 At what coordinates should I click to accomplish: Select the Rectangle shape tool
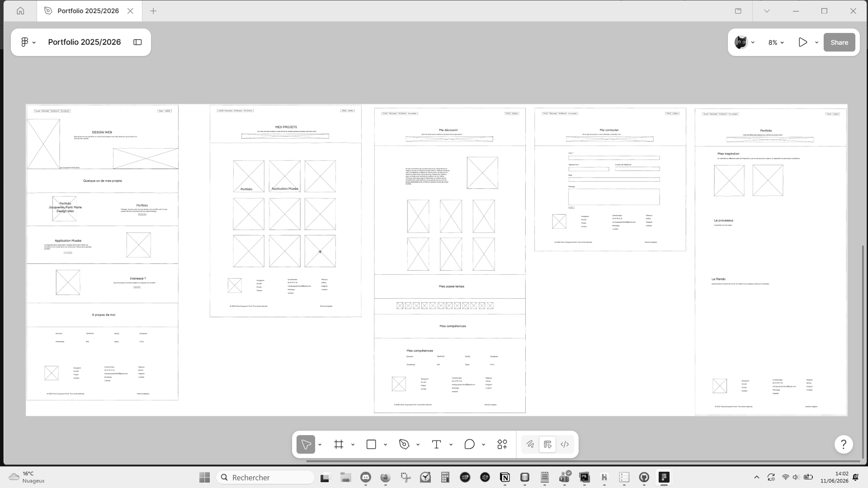[371, 445]
